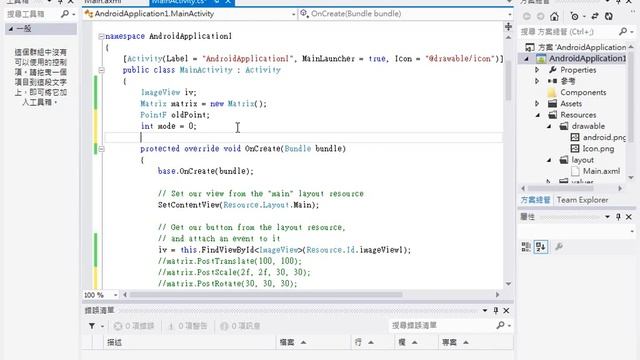The height and width of the screenshot is (360, 640).
Task: Click the editor scroll down arrow
Action: point(508,283)
